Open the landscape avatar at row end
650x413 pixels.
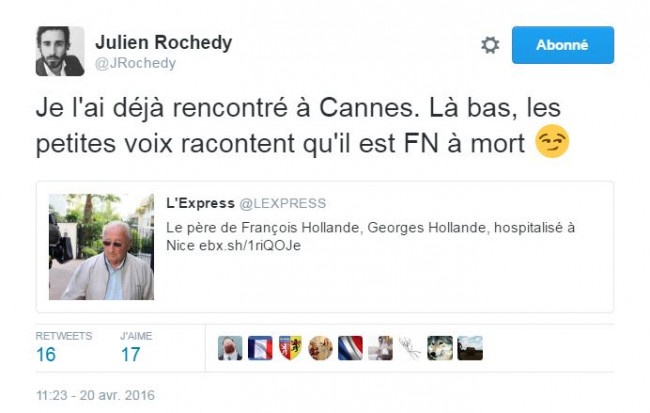click(x=470, y=348)
